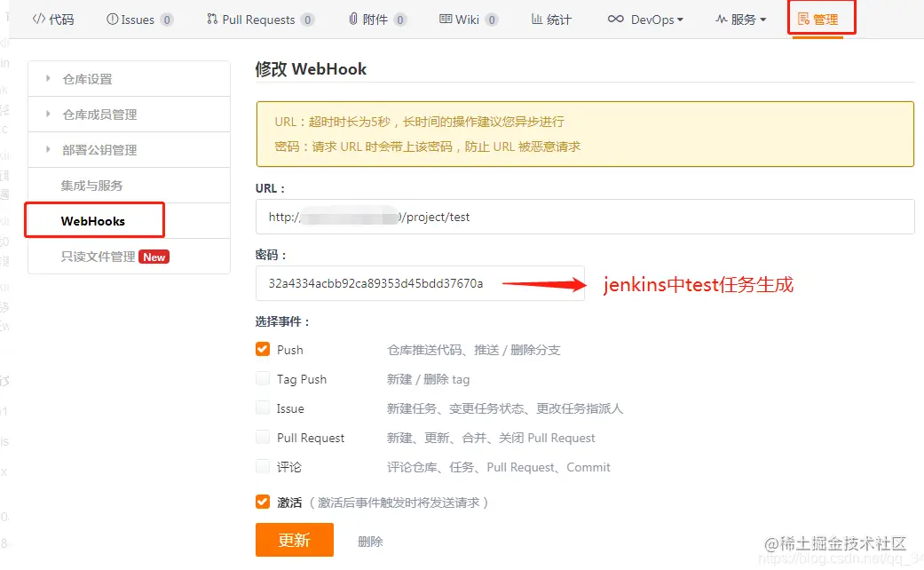Click the orange 更新 button
Image resolution: width=924 pixels, height=570 pixels.
click(295, 540)
